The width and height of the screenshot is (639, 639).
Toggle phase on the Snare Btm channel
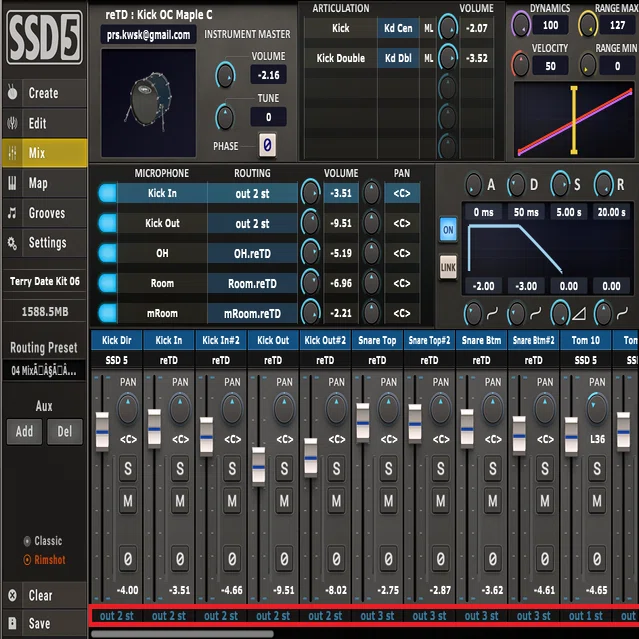pyautogui.click(x=493, y=558)
